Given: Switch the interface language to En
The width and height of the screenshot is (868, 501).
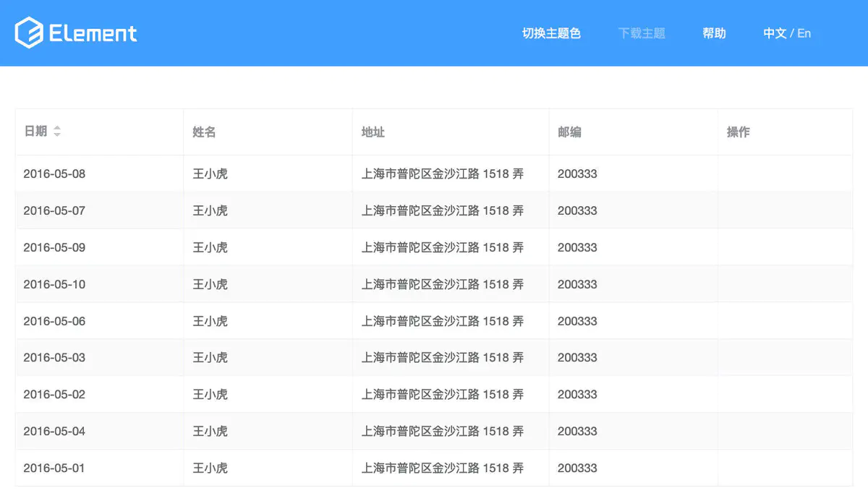Looking at the screenshot, I should click(x=804, y=33).
